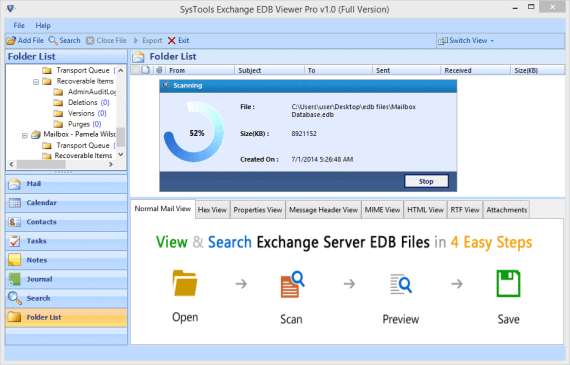Image resolution: width=570 pixels, height=365 pixels.
Task: Click the Scanning dialog title icon
Action: 166,85
